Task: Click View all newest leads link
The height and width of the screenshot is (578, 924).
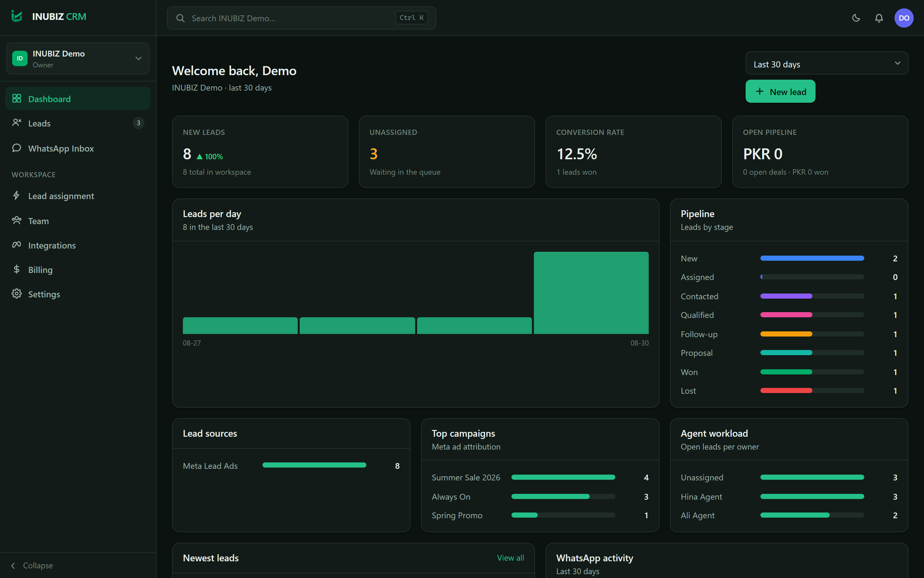Action: 510,558
